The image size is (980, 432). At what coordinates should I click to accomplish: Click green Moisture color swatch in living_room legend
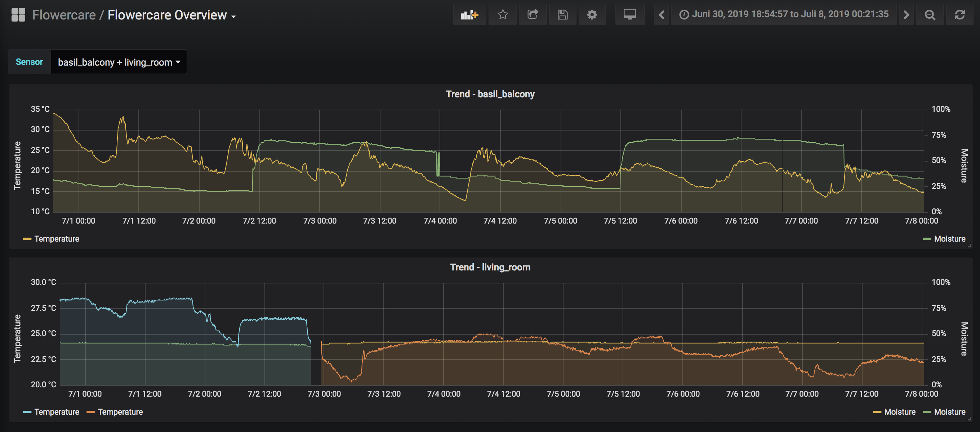(x=927, y=412)
